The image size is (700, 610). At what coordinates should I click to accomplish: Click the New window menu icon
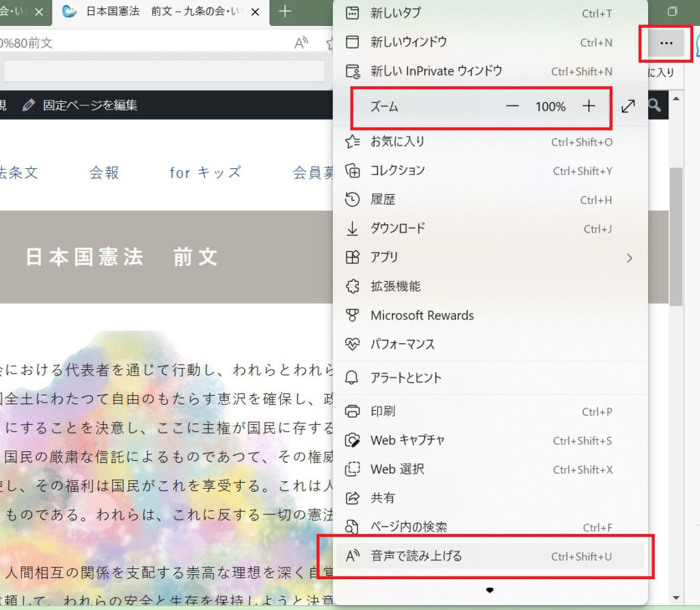pos(352,42)
